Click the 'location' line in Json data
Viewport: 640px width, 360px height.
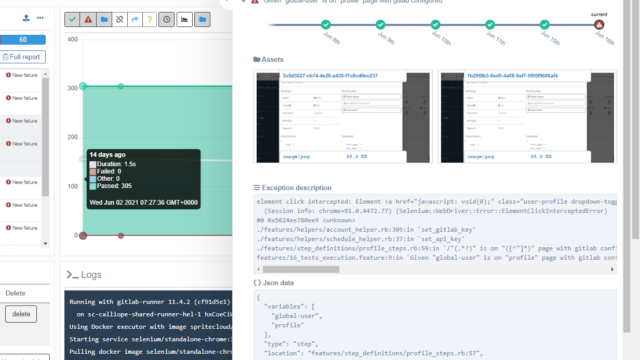(373, 353)
